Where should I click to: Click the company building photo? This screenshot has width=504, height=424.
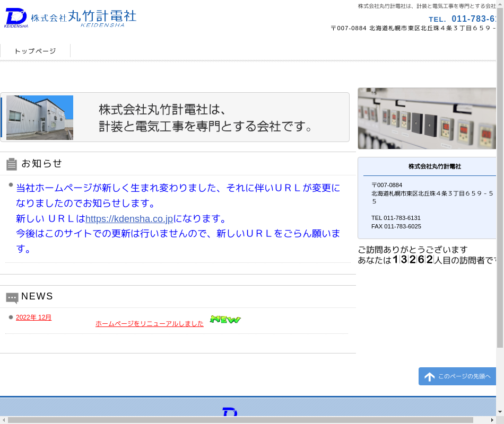click(x=40, y=118)
